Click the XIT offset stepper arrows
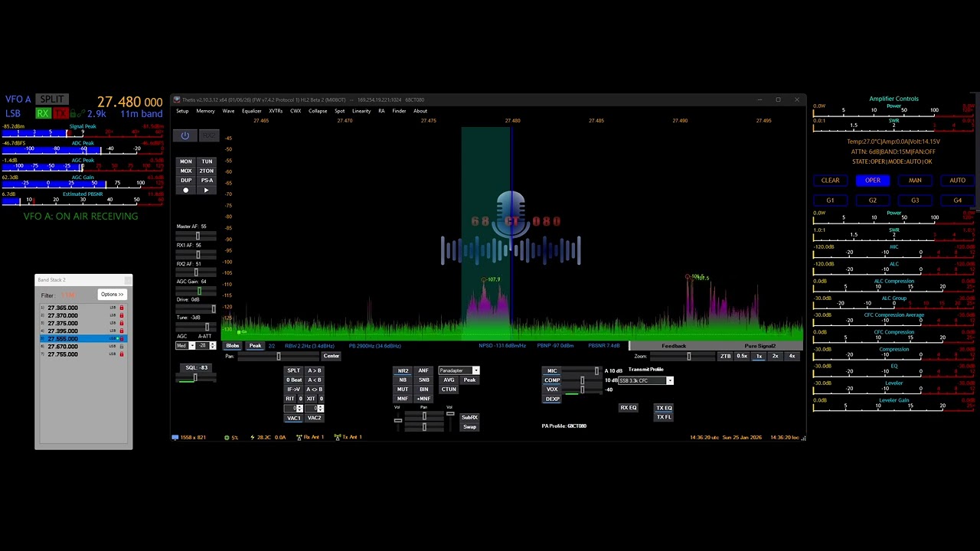Screen dimensions: 980x551 (x=320, y=408)
